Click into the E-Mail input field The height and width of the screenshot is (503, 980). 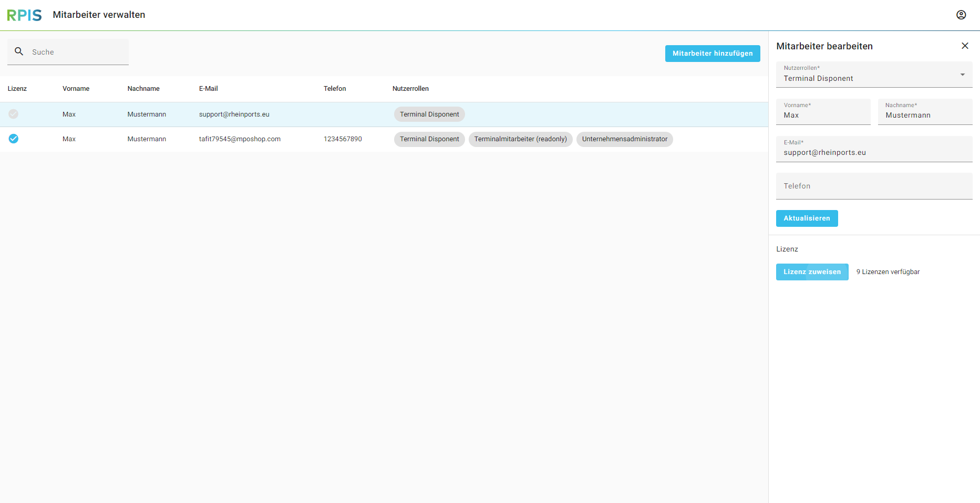873,152
